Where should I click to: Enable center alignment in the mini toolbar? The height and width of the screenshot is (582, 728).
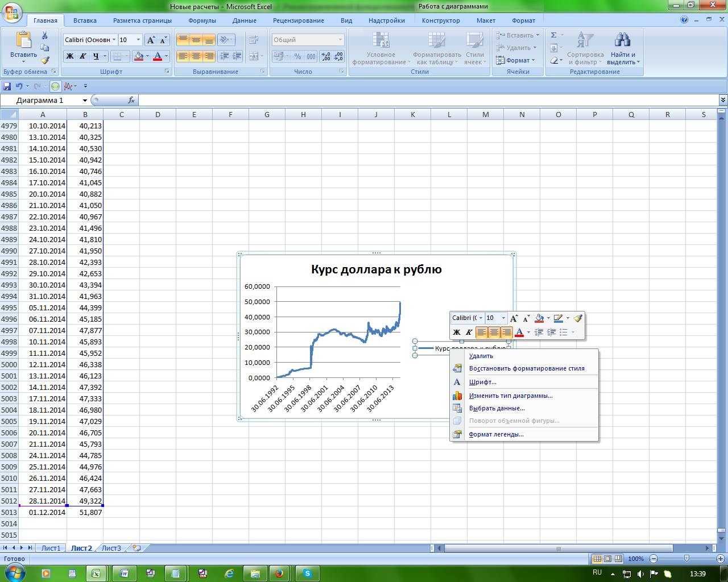[494, 332]
